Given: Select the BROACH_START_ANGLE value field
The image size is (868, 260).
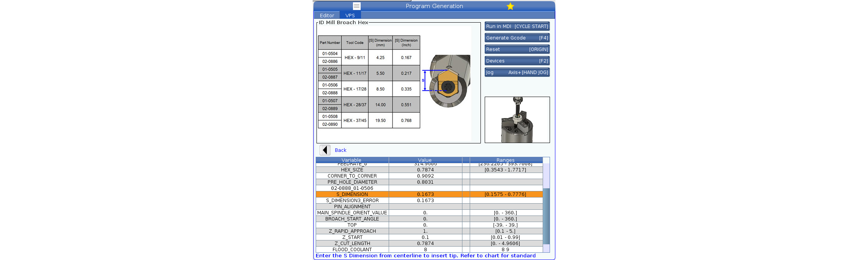Looking at the screenshot, I should click(x=425, y=219).
